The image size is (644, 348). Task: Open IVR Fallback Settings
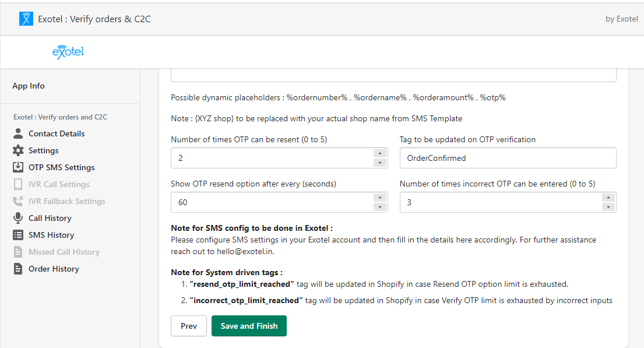point(66,201)
